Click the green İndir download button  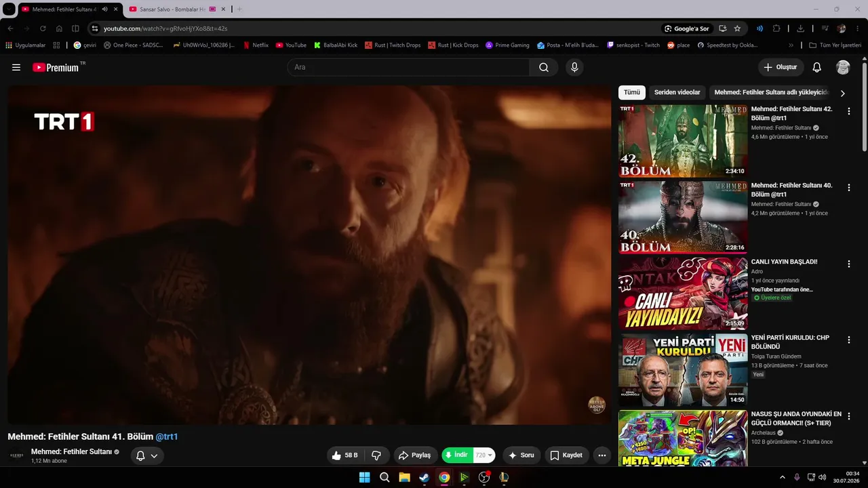(x=457, y=455)
